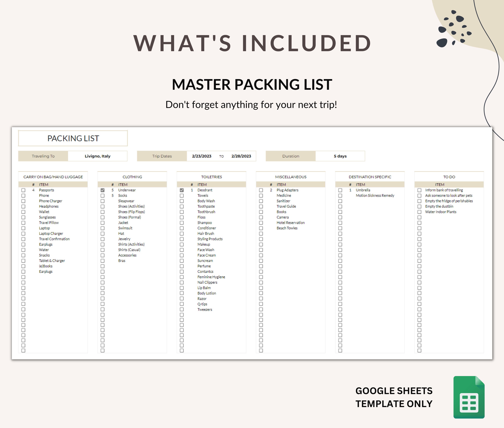The image size is (504, 428).
Task: Check the Water Indoor Plants checkbox
Action: pos(419,212)
